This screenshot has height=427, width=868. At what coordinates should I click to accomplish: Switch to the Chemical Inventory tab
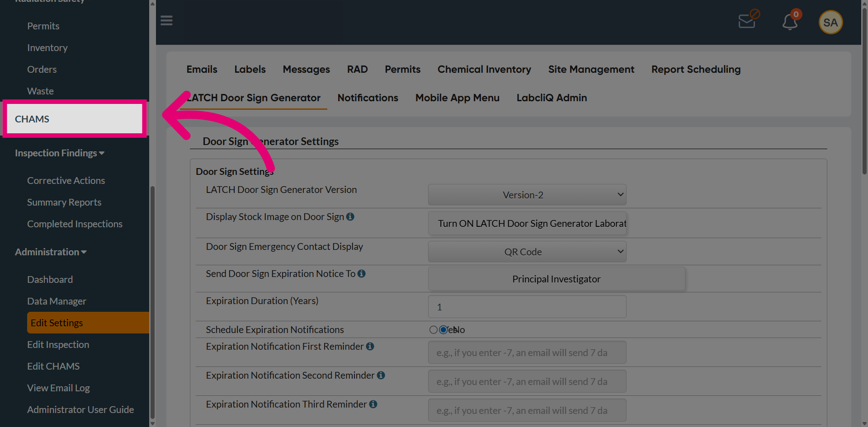click(484, 69)
